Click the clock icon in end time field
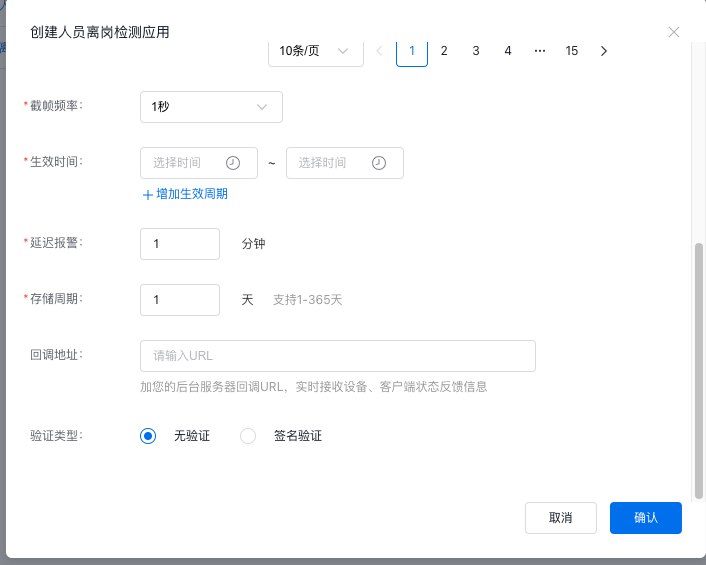The height and width of the screenshot is (565, 706). [x=379, y=163]
